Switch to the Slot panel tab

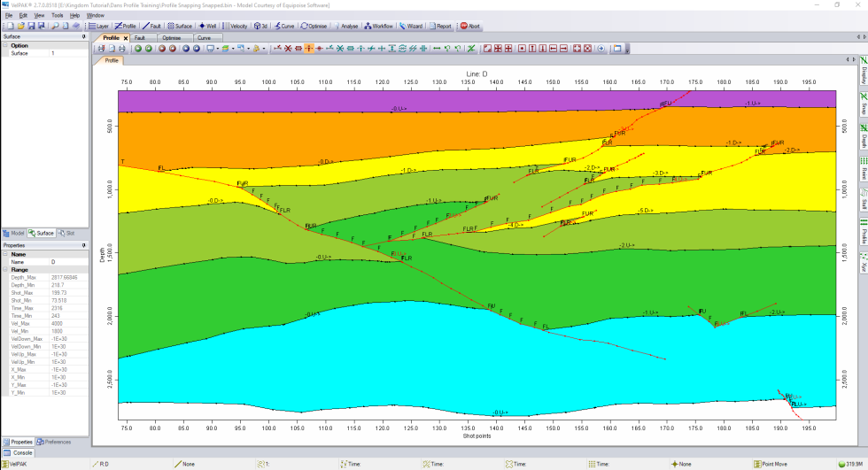(66, 234)
